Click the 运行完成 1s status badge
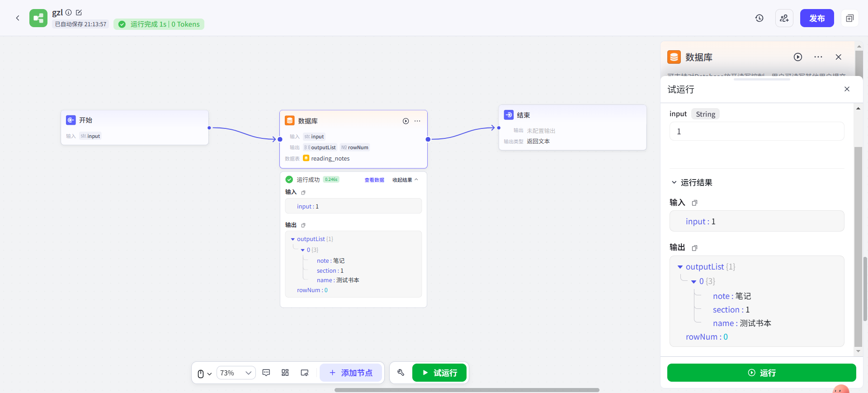 point(159,24)
